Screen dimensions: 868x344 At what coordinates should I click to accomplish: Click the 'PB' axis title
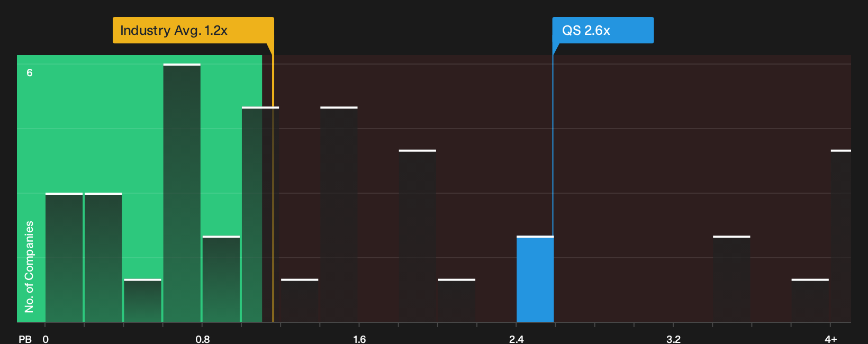[25, 339]
